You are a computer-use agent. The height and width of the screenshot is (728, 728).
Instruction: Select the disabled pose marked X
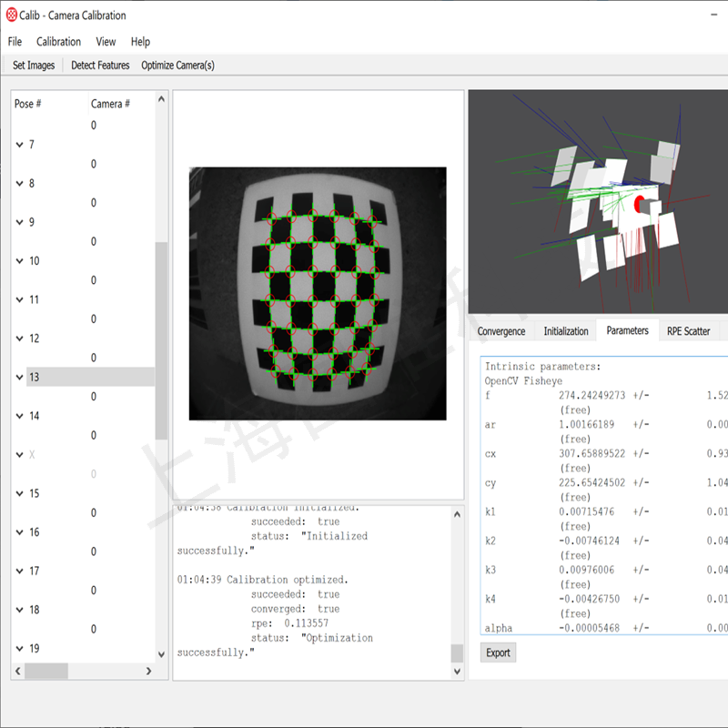pyautogui.click(x=33, y=454)
